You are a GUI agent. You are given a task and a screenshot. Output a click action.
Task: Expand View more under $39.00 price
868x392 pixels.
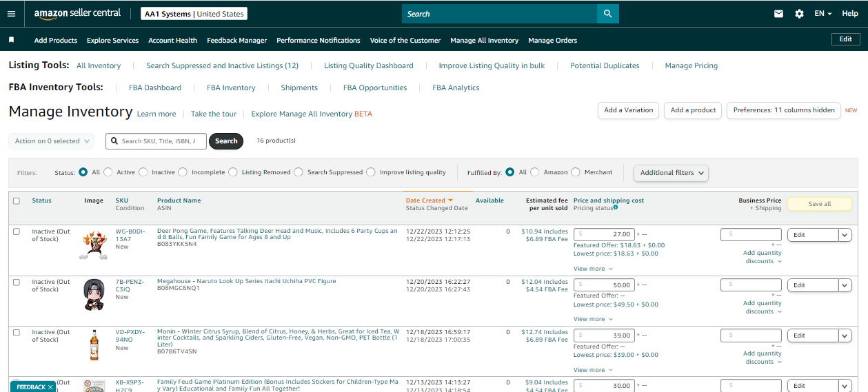pos(593,370)
